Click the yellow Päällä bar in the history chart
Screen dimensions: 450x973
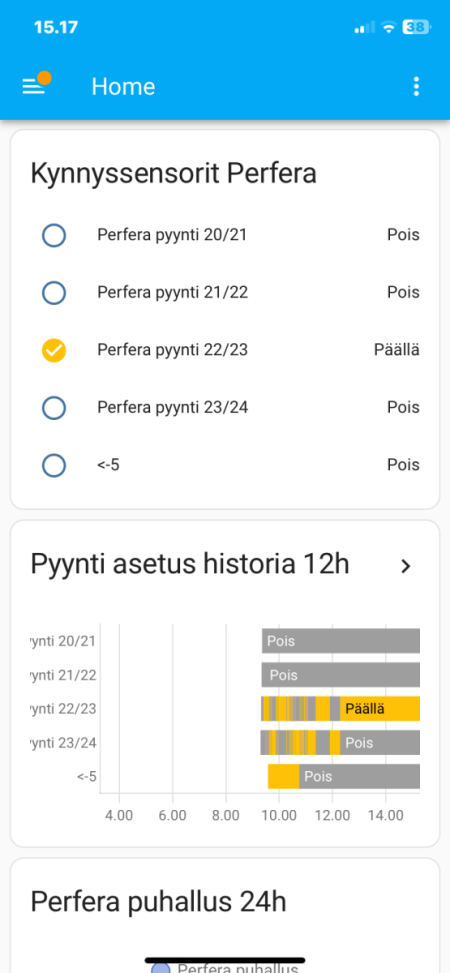380,709
